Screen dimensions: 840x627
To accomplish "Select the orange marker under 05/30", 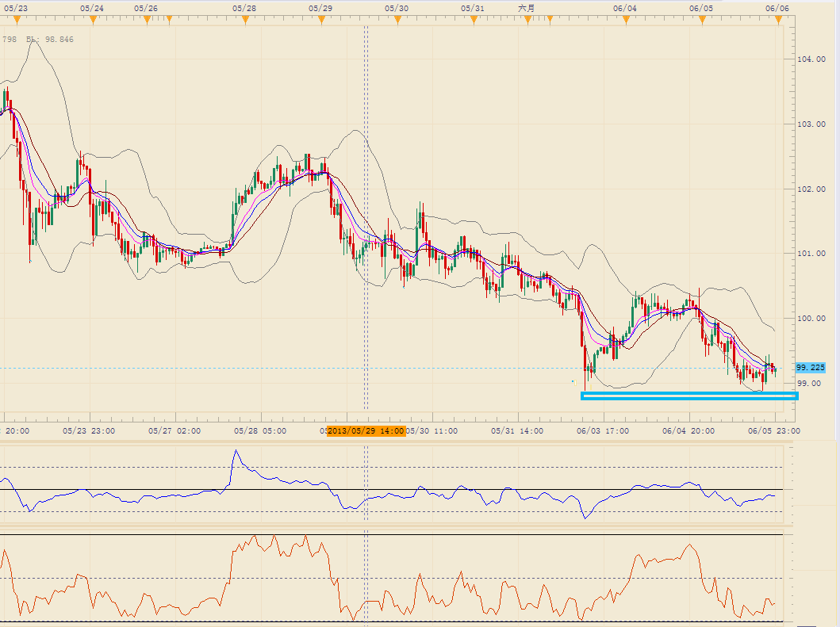I will (397, 19).
